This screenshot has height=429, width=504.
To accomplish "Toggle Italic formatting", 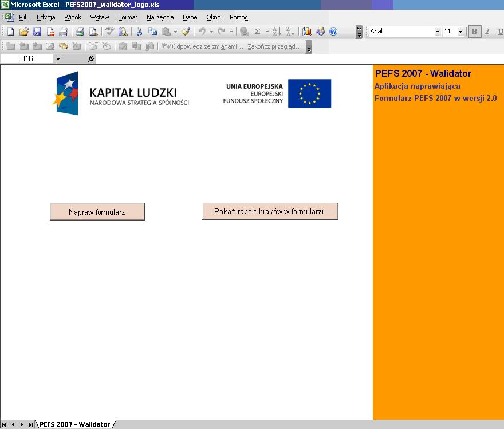I will tap(487, 32).
